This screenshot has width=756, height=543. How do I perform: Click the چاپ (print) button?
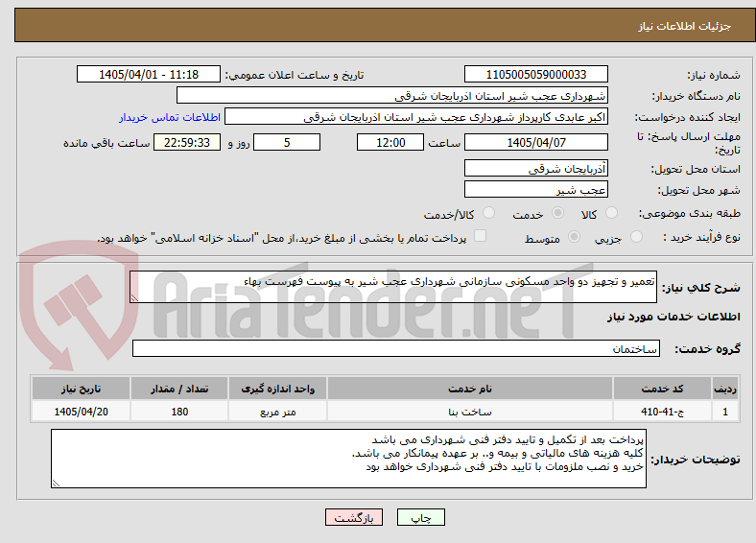[421, 517]
